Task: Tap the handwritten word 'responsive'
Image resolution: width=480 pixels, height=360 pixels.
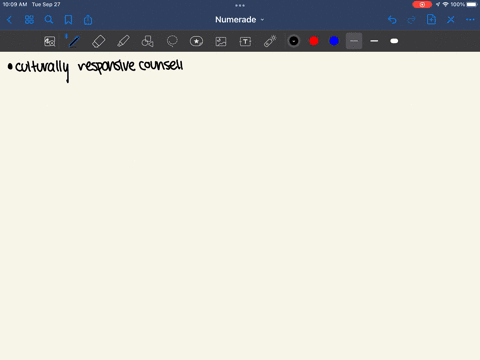Action: [106, 66]
